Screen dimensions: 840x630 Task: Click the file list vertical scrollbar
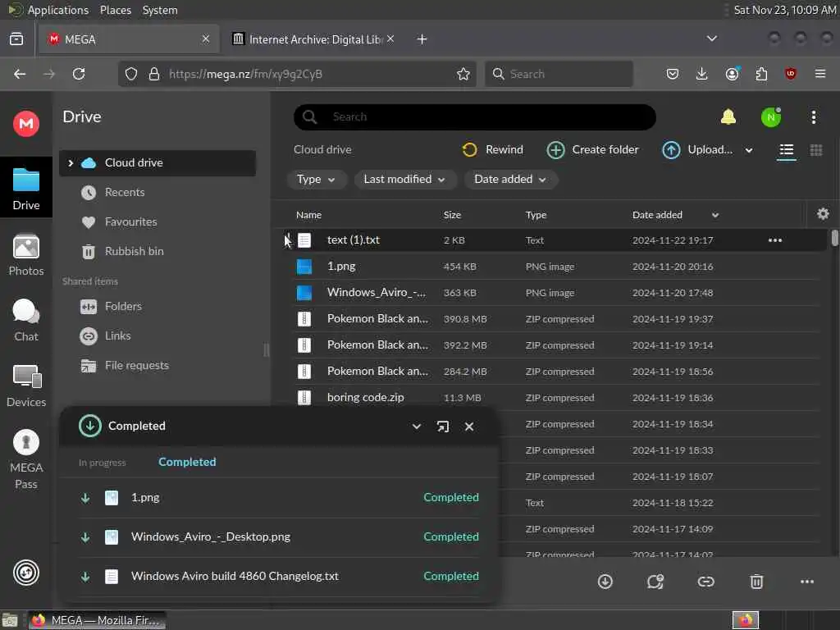(834, 238)
